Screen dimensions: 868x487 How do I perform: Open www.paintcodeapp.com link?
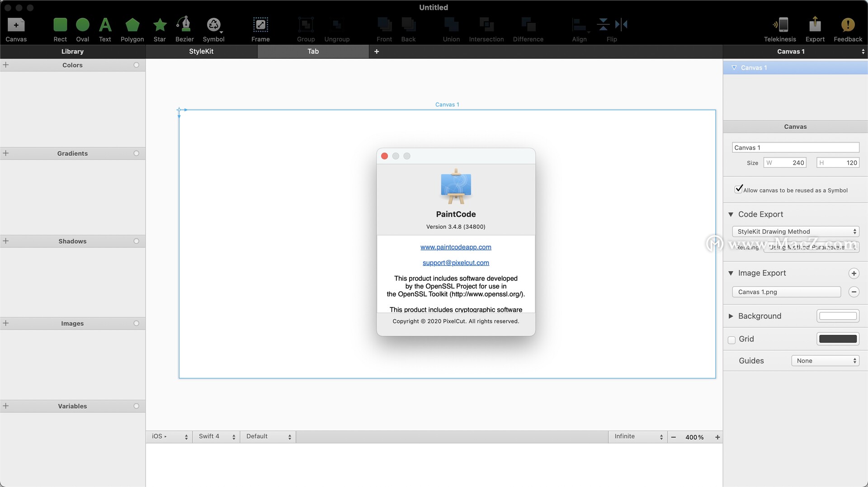pos(456,247)
